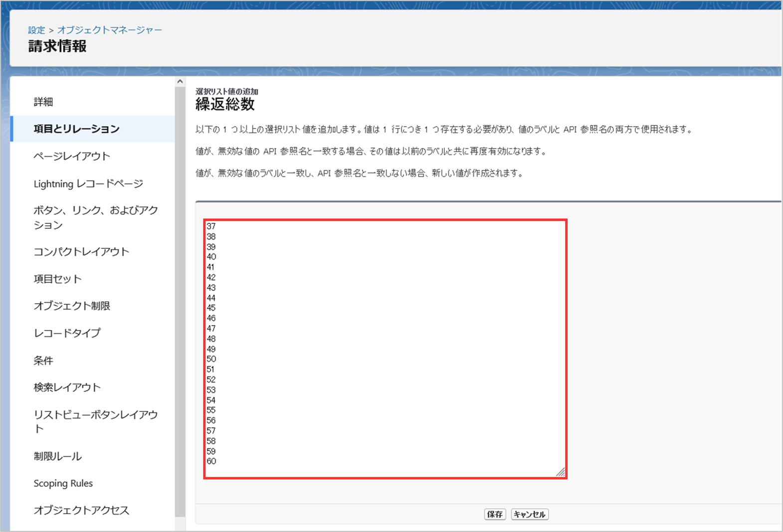783x532 pixels.
Task: Click inside the picklist values text area
Action: 385,349
